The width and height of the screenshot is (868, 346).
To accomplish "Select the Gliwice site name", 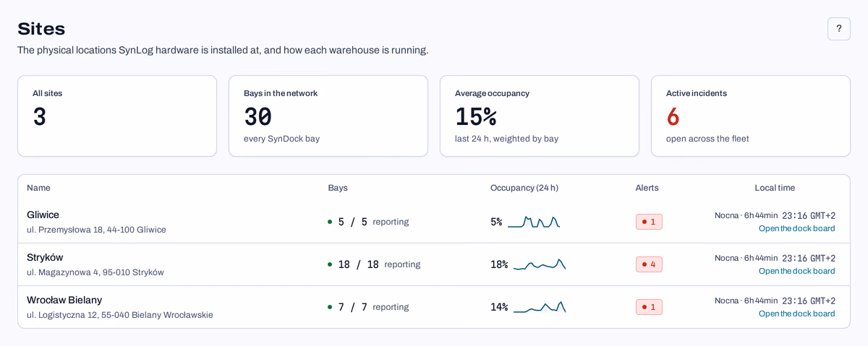I will tap(43, 215).
